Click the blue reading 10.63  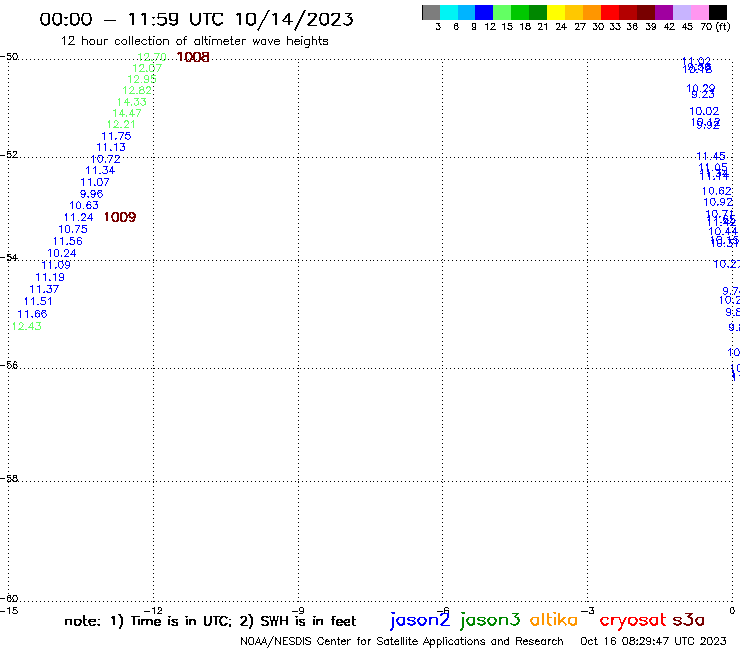[84, 205]
